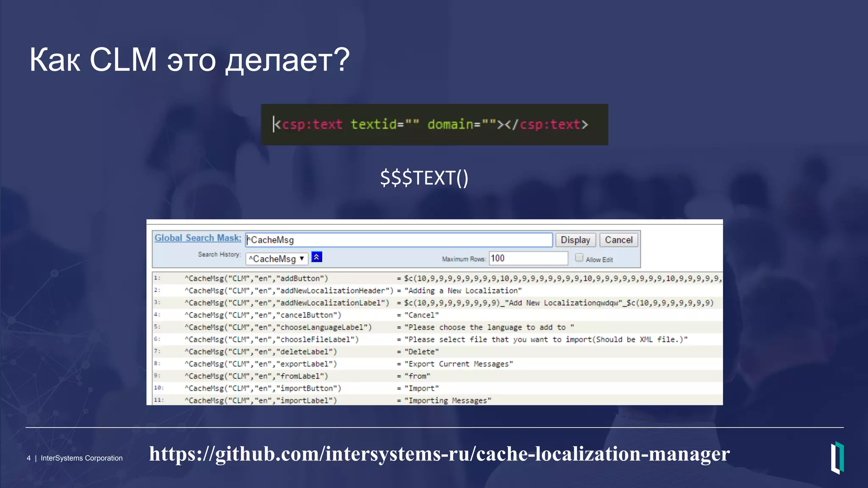Click the Maximum Rows field showing 100
The width and height of the screenshot is (868, 488).
pyautogui.click(x=528, y=258)
